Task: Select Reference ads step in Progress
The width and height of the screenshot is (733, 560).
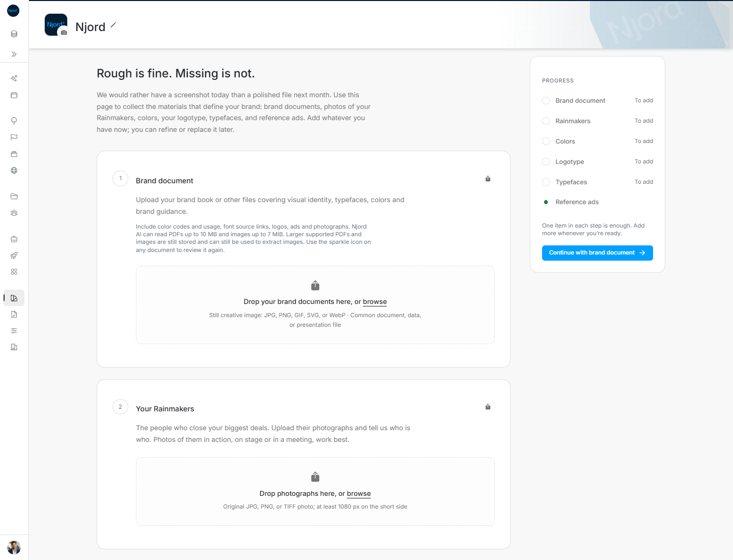Action: click(x=598, y=202)
